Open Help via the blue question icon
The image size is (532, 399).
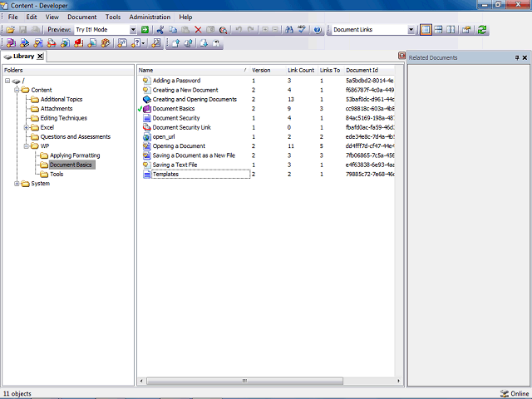tap(318, 30)
